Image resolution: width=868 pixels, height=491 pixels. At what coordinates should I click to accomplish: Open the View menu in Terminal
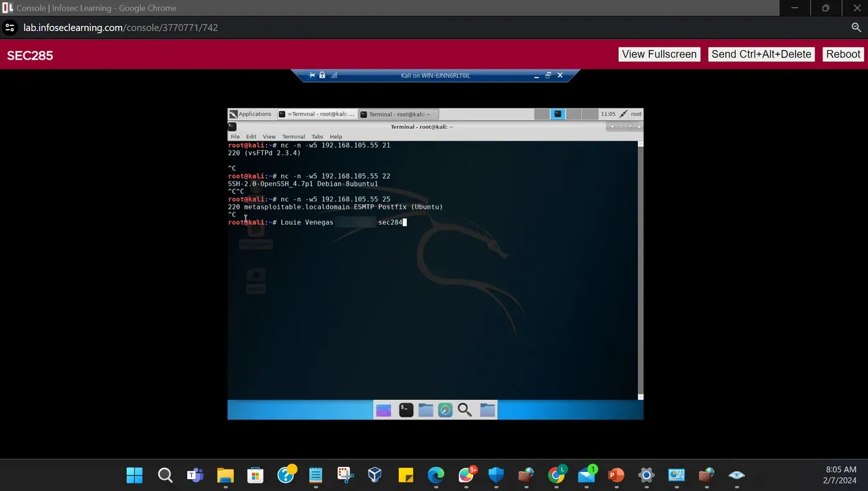[269, 136]
